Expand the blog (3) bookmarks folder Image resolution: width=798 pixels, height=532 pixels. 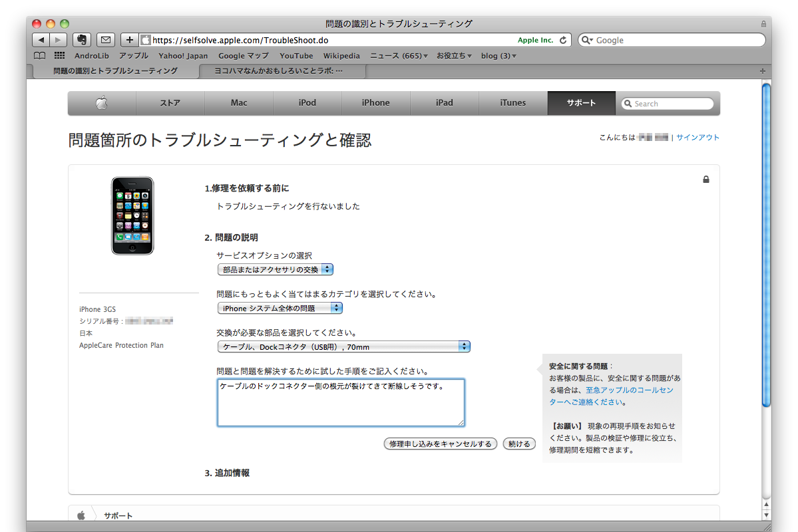pyautogui.click(x=499, y=56)
